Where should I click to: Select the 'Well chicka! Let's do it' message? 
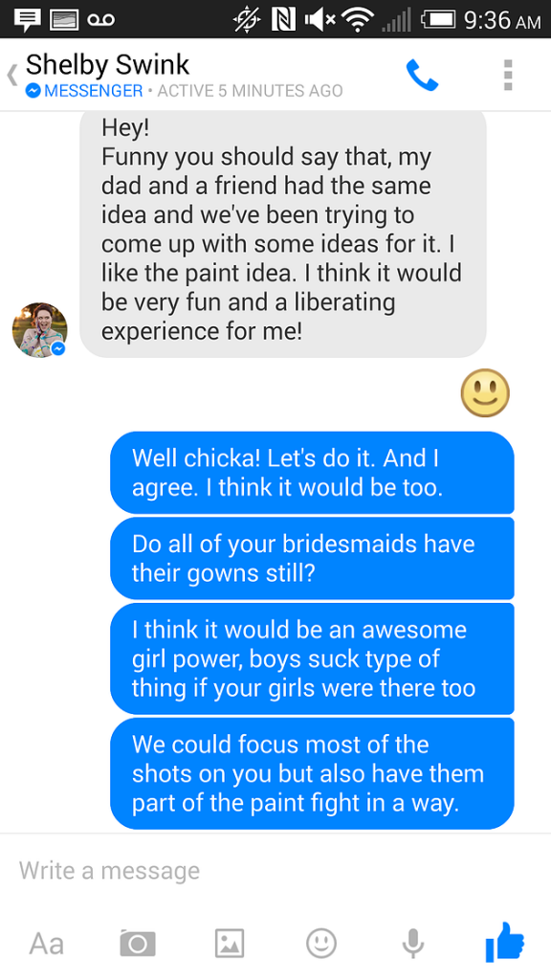click(x=313, y=473)
